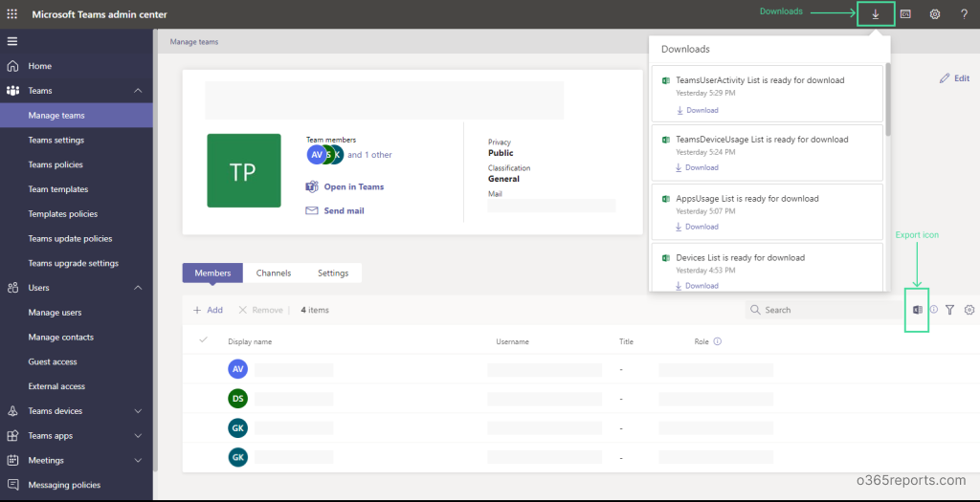
Task: Open the Cloud Shell icon in header
Action: pyautogui.click(x=905, y=14)
